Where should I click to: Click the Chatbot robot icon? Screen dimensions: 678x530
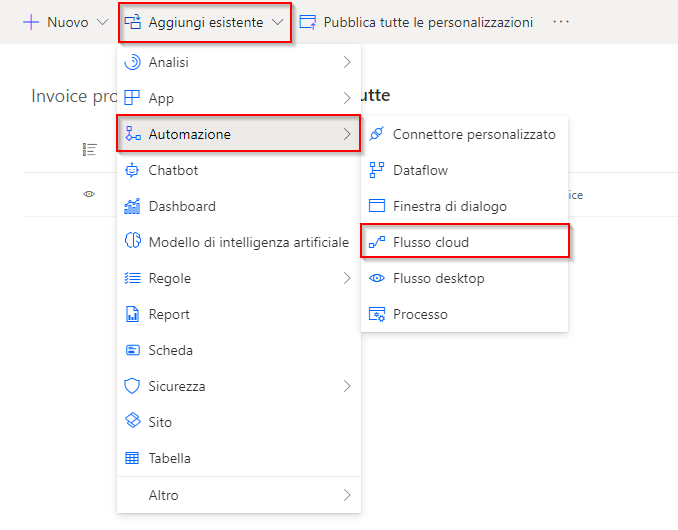pyautogui.click(x=132, y=170)
